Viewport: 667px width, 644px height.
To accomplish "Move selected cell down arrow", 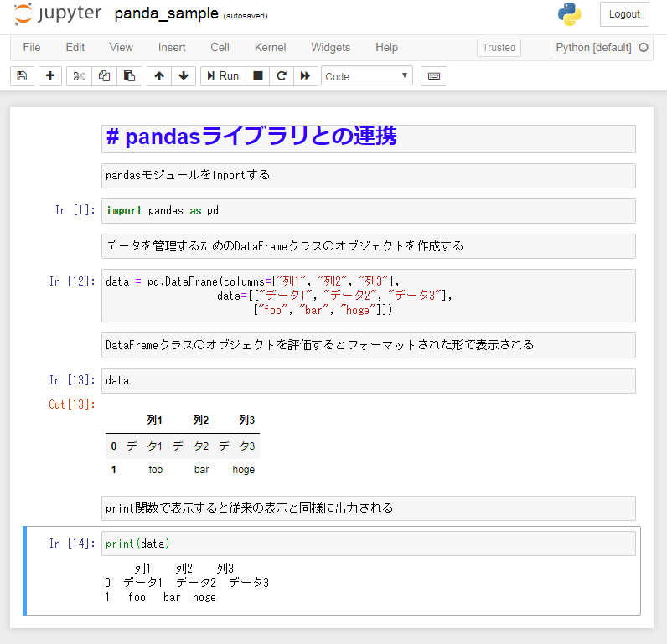I will (x=184, y=76).
